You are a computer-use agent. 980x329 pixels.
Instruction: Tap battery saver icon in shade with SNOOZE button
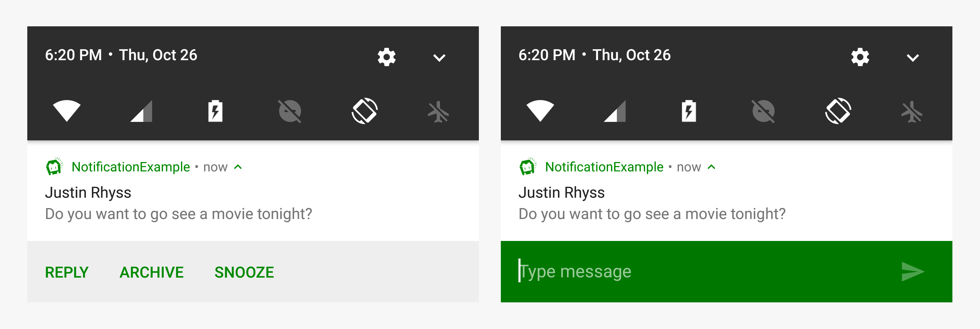point(215,111)
